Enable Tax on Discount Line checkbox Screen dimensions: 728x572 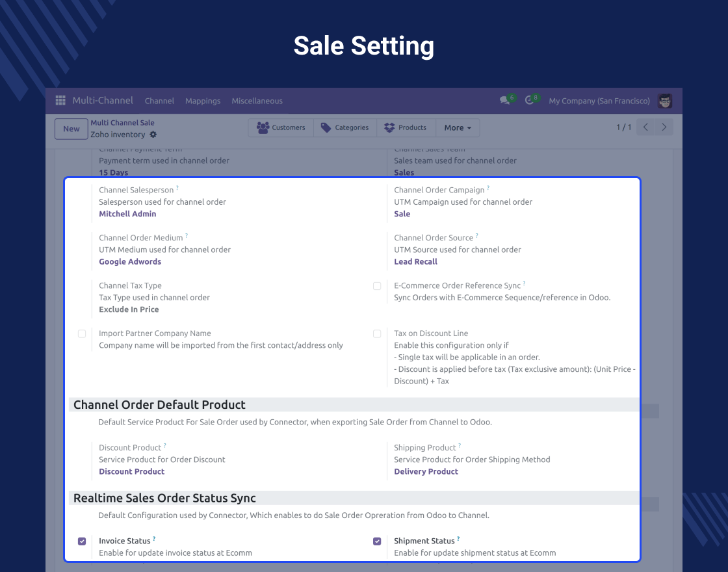377,334
